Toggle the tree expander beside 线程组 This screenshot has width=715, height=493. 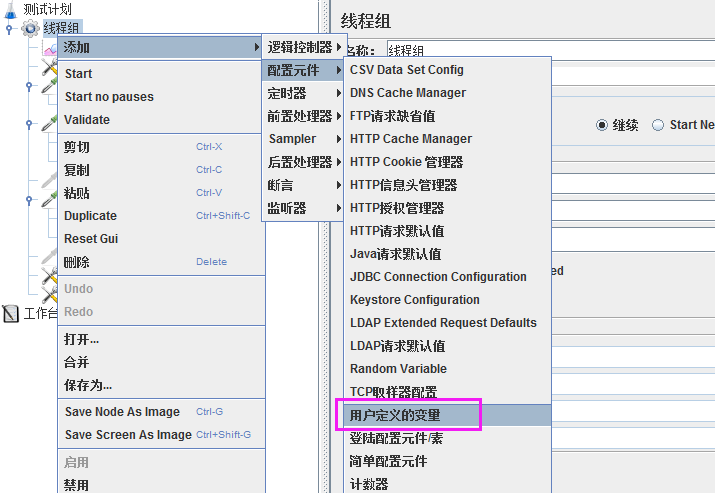pos(9,29)
